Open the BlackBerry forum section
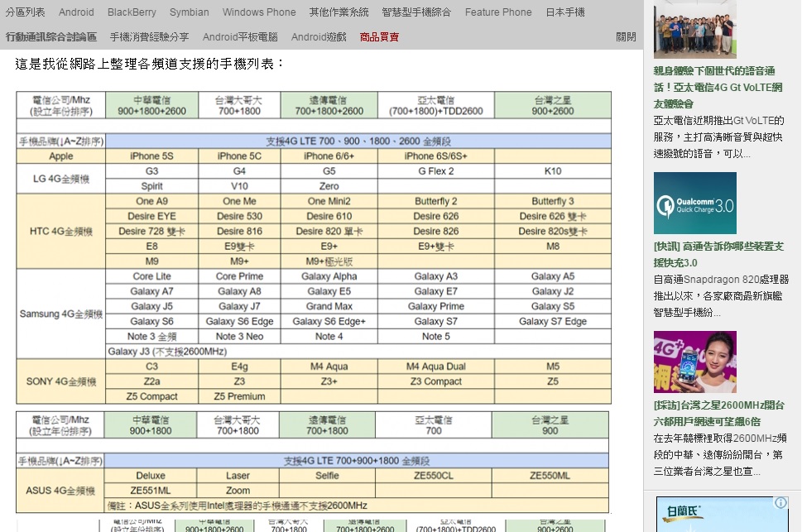Image resolution: width=802 pixels, height=532 pixels. tap(132, 12)
